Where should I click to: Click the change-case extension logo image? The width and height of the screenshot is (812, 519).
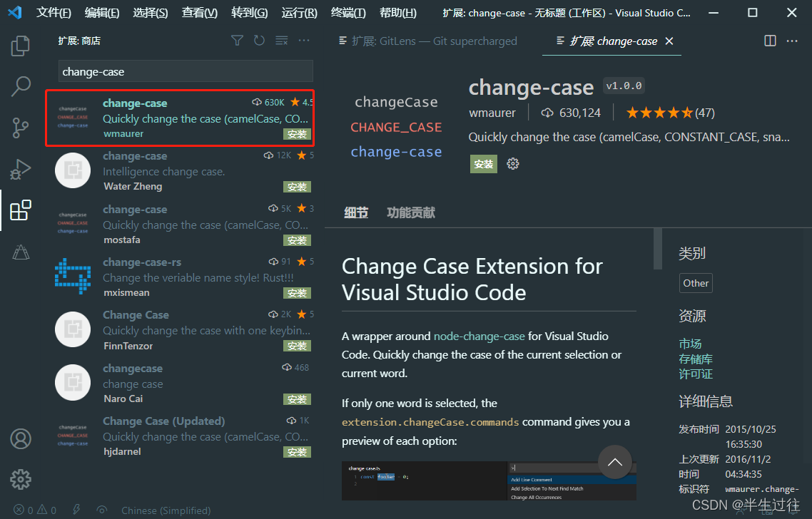(396, 127)
